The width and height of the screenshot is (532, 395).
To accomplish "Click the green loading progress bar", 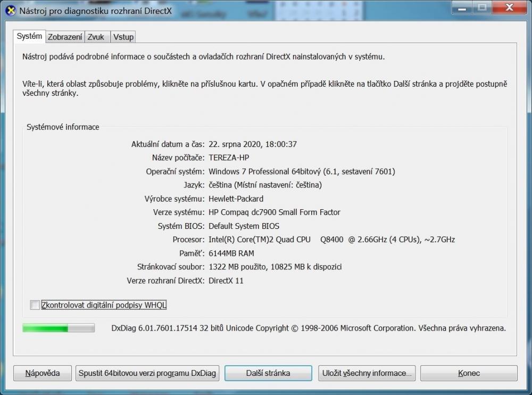I will (59, 328).
